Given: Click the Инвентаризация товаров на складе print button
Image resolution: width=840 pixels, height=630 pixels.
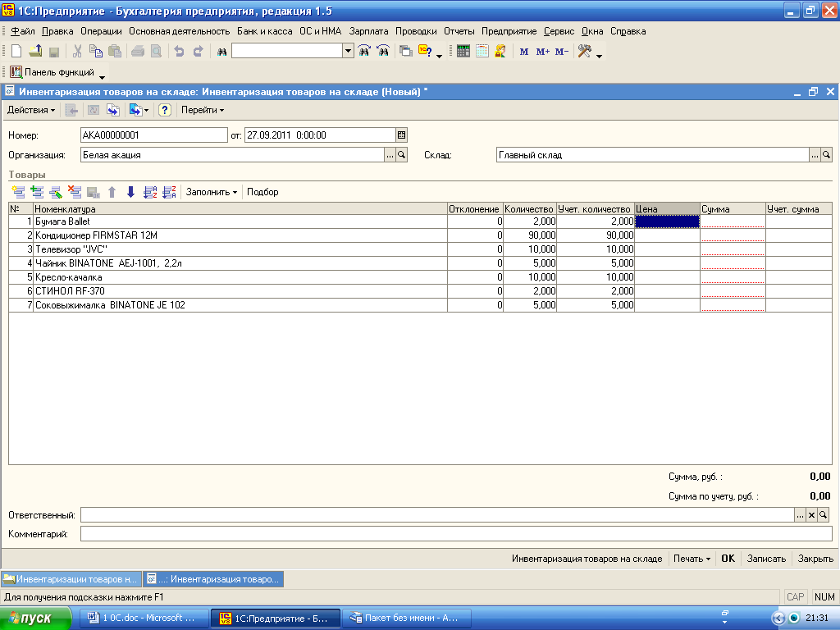Looking at the screenshot, I should tap(587, 558).
